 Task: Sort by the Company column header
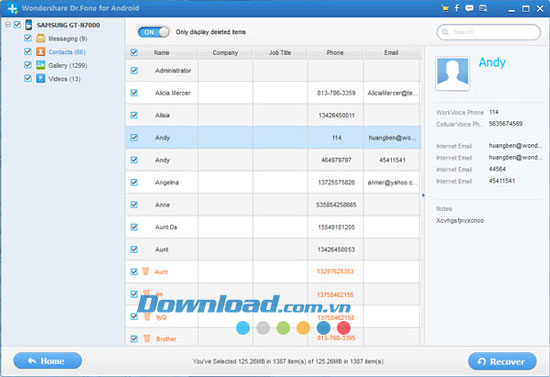tap(225, 53)
